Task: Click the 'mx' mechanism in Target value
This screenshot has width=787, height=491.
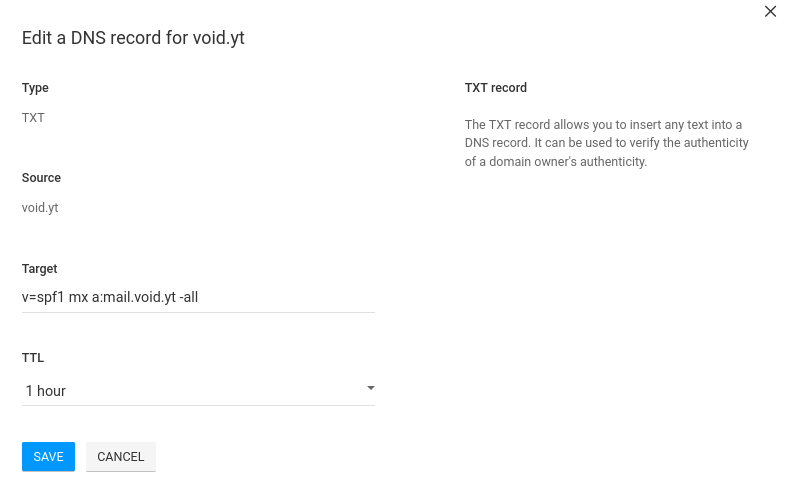Action: point(78,297)
